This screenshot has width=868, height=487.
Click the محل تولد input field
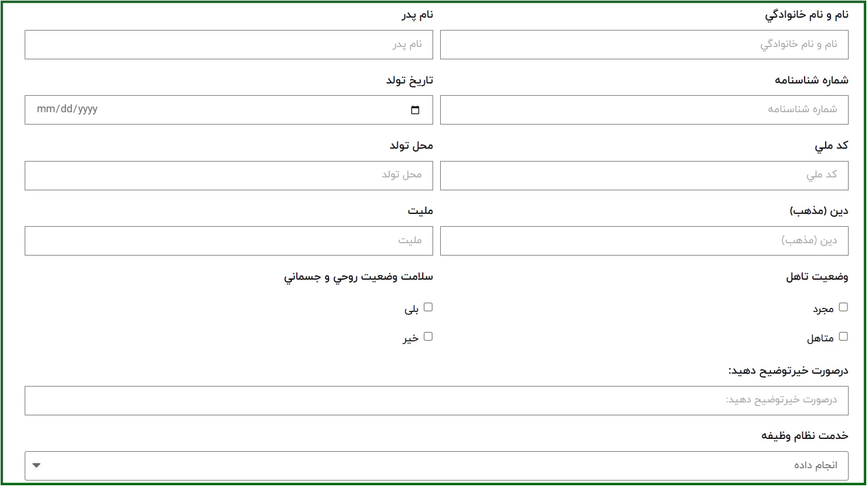click(229, 176)
